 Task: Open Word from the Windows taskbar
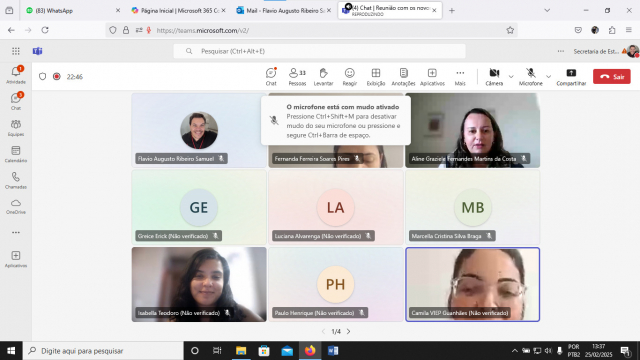(x=333, y=351)
